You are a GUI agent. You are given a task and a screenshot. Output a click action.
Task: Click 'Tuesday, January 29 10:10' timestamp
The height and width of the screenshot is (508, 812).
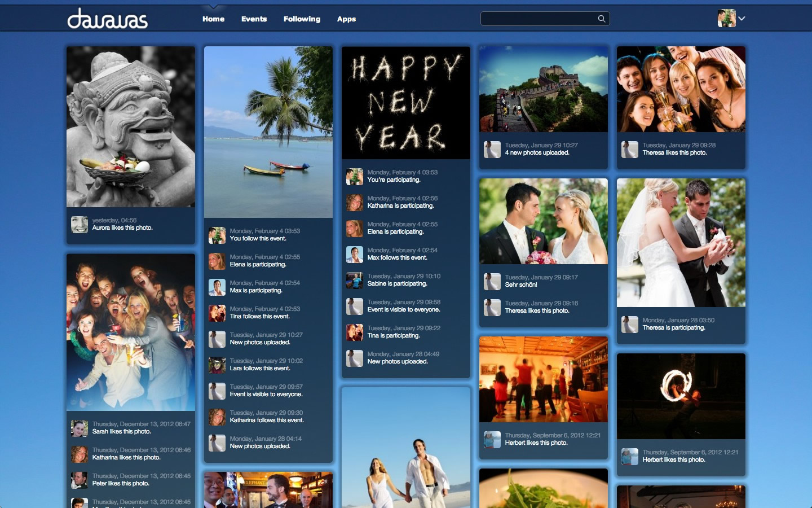pyautogui.click(x=404, y=276)
